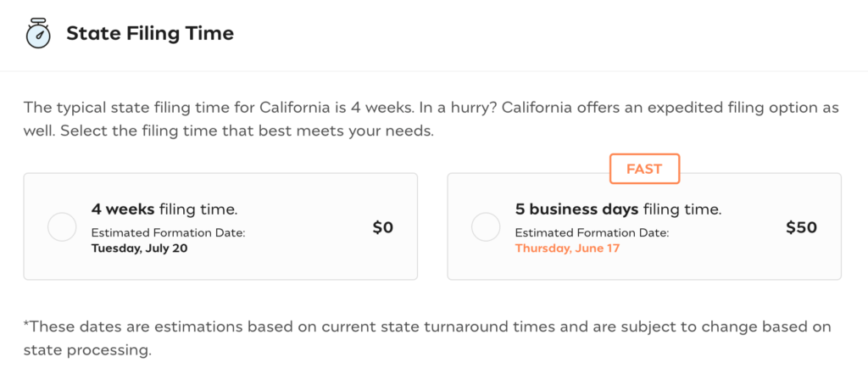Click the State Filing Time heading
Screen dimensions: 868x385
(150, 34)
